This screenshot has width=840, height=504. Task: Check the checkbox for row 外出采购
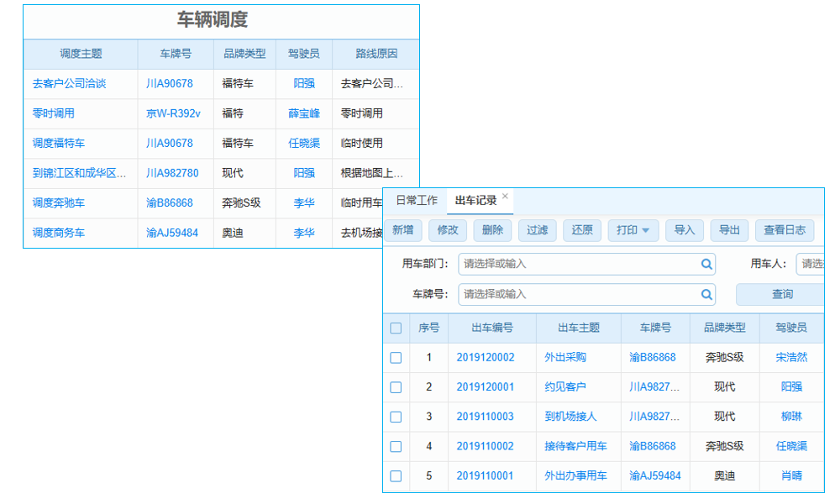pyautogui.click(x=396, y=357)
